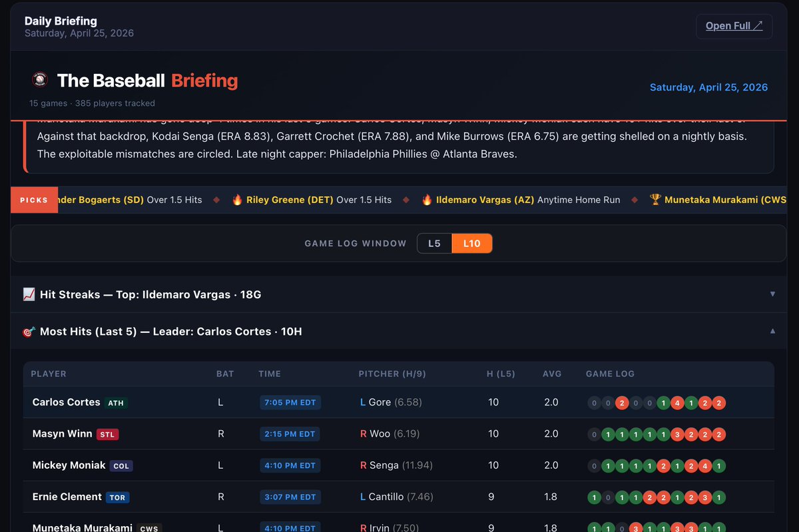Click 15 games · 385 players tracked text
The image size is (799, 532).
coord(92,103)
